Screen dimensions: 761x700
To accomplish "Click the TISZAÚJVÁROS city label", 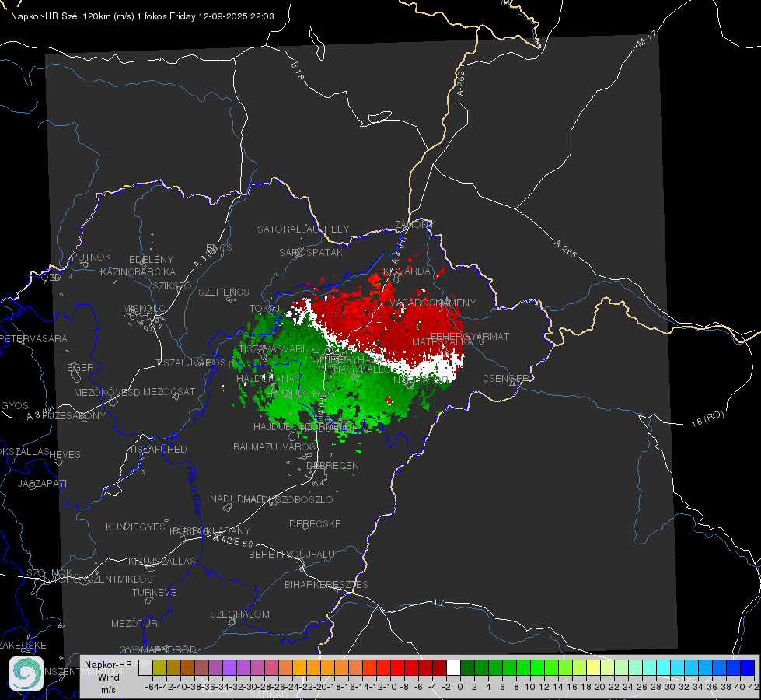I will point(190,363).
